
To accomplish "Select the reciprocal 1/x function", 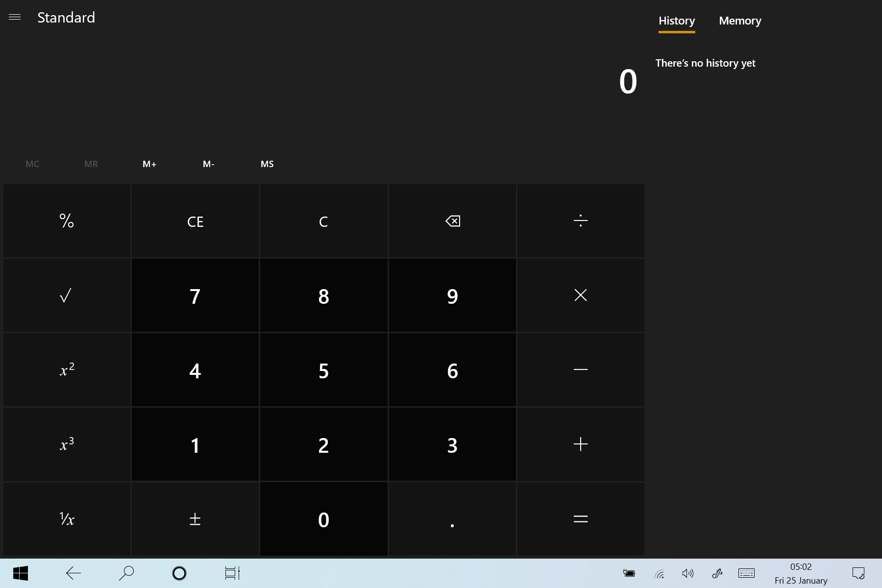I will pyautogui.click(x=66, y=519).
